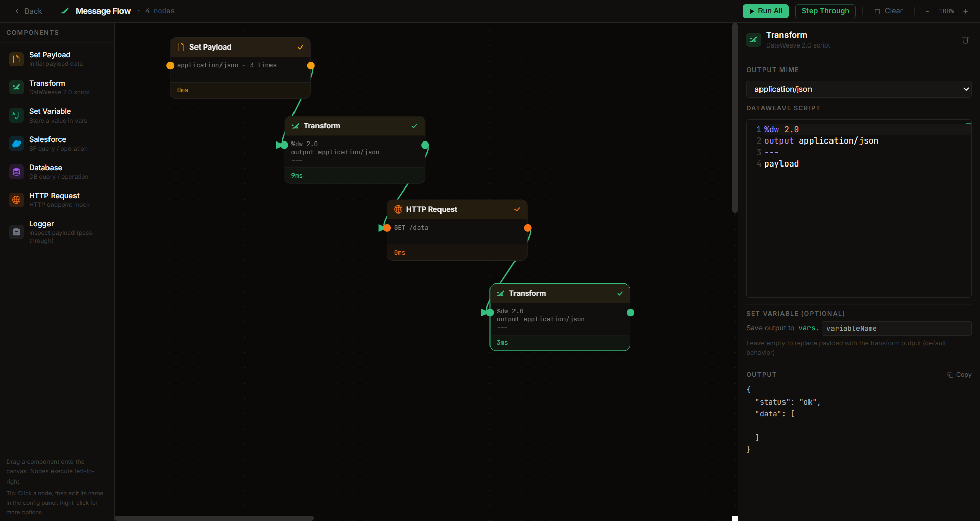
Task: Click the variableName input field
Action: 896,328
